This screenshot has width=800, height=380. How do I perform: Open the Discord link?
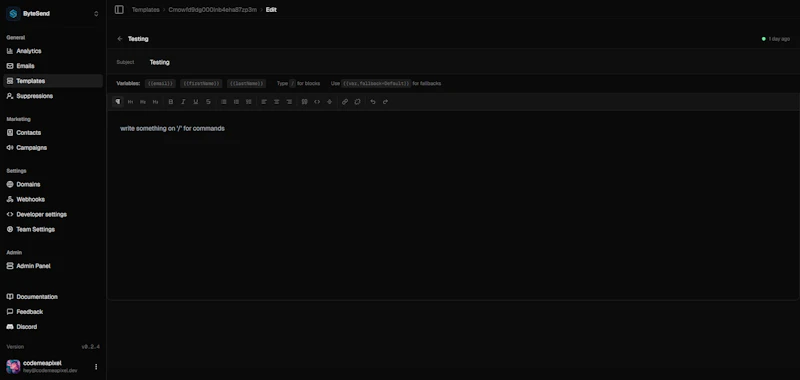pyautogui.click(x=53, y=326)
